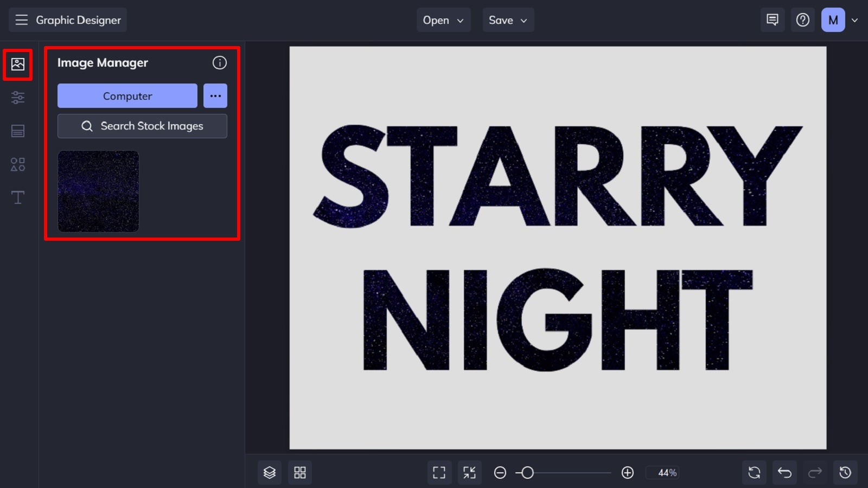This screenshot has width=868, height=488.
Task: Open the three-dot options beside Computer
Action: [x=215, y=96]
